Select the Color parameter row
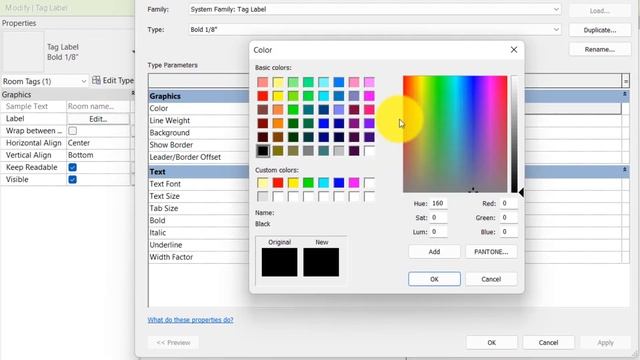The width and height of the screenshot is (640, 360). tap(198, 109)
